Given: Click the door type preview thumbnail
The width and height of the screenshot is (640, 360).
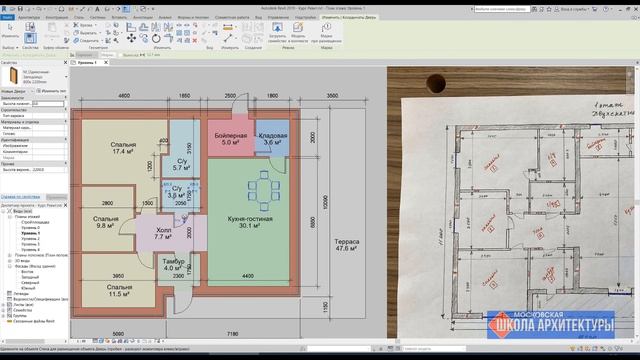Looking at the screenshot, I should (13, 76).
